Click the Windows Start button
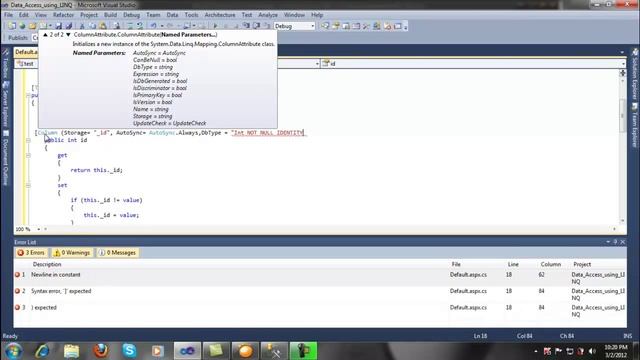This screenshot has width=640, height=360. tap(13, 351)
